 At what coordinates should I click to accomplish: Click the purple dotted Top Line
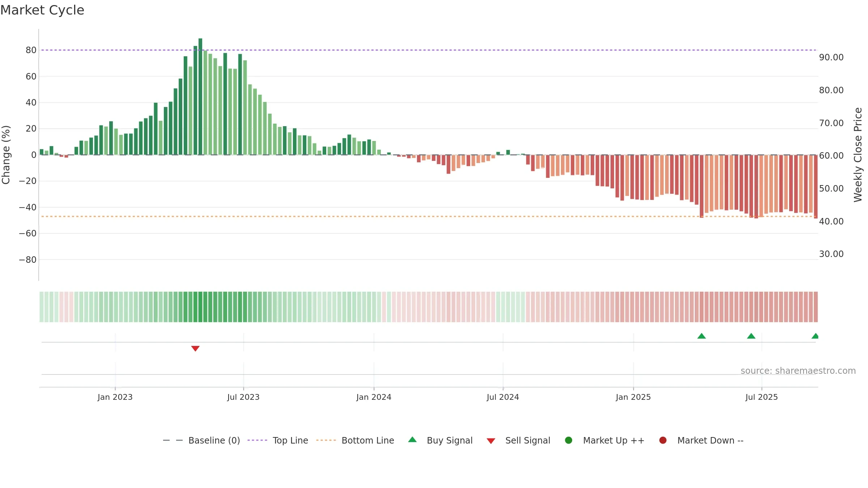coord(429,50)
